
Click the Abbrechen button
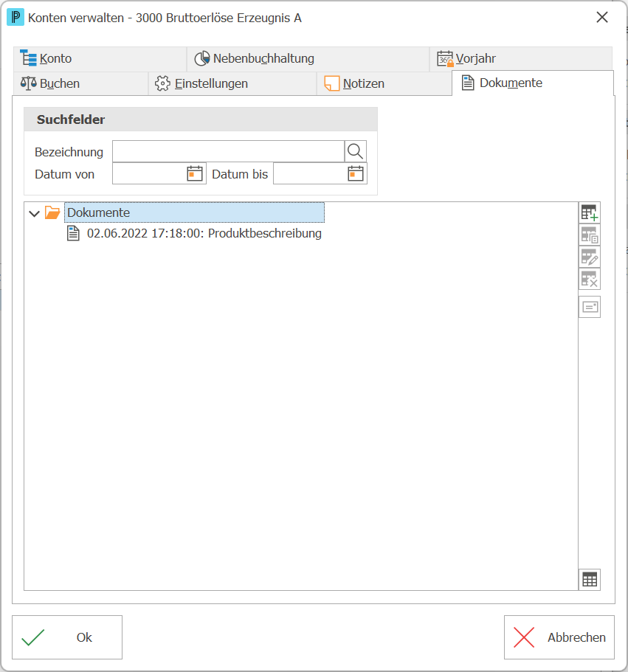point(559,637)
